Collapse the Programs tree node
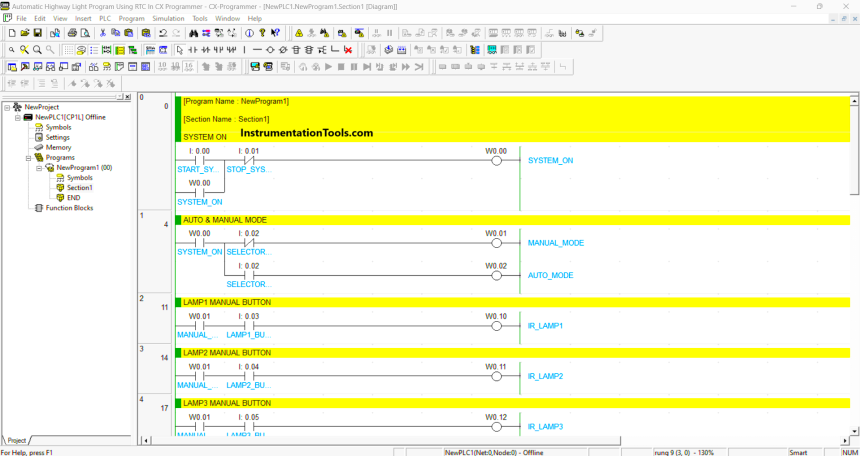The width and height of the screenshot is (860, 456). [x=28, y=157]
